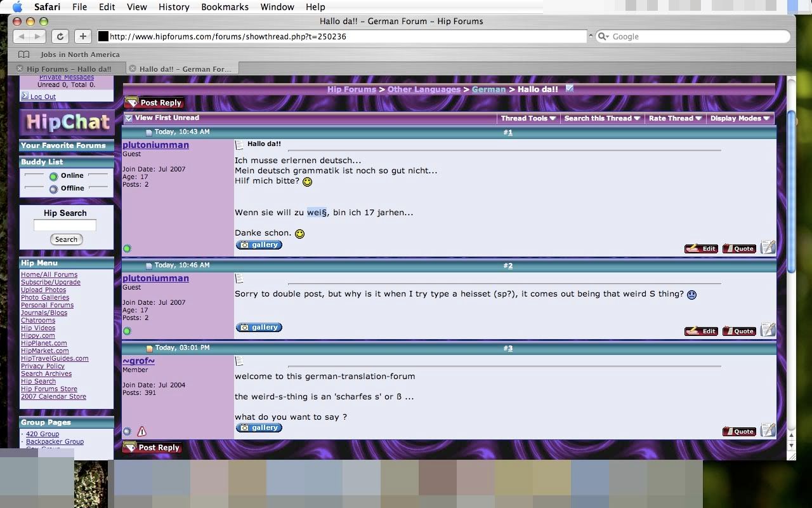
Task: Click online status icon in post #1
Action: (x=127, y=249)
